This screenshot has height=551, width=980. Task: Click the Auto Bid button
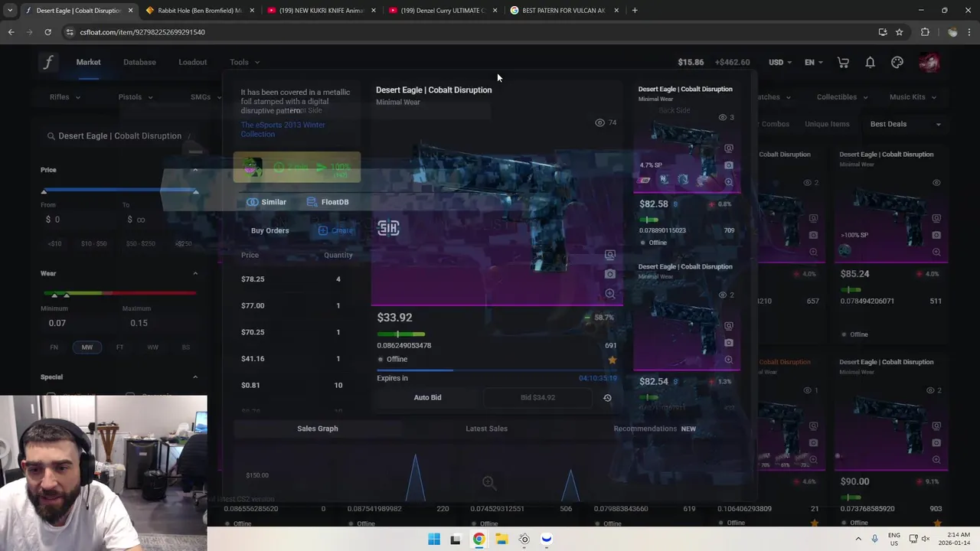(427, 398)
